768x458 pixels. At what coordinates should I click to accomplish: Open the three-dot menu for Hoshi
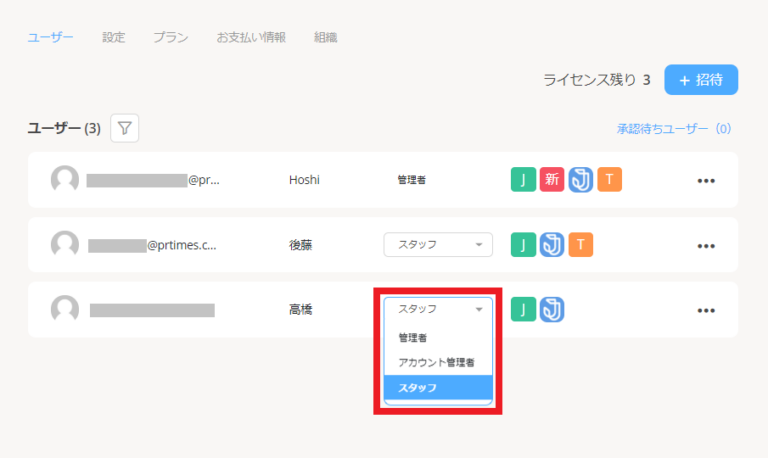point(706,181)
